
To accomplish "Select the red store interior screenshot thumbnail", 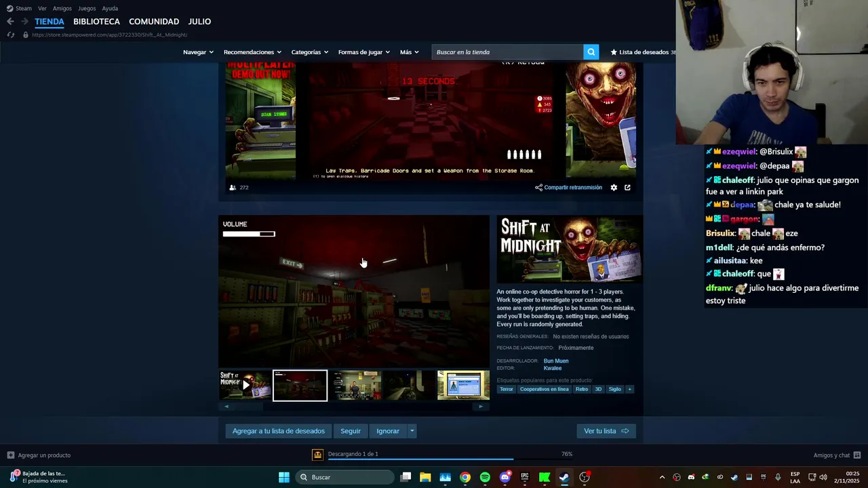I will 300,385.
